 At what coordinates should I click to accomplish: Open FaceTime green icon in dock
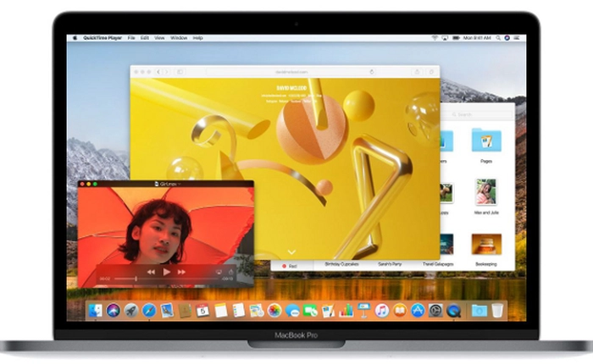point(310,311)
